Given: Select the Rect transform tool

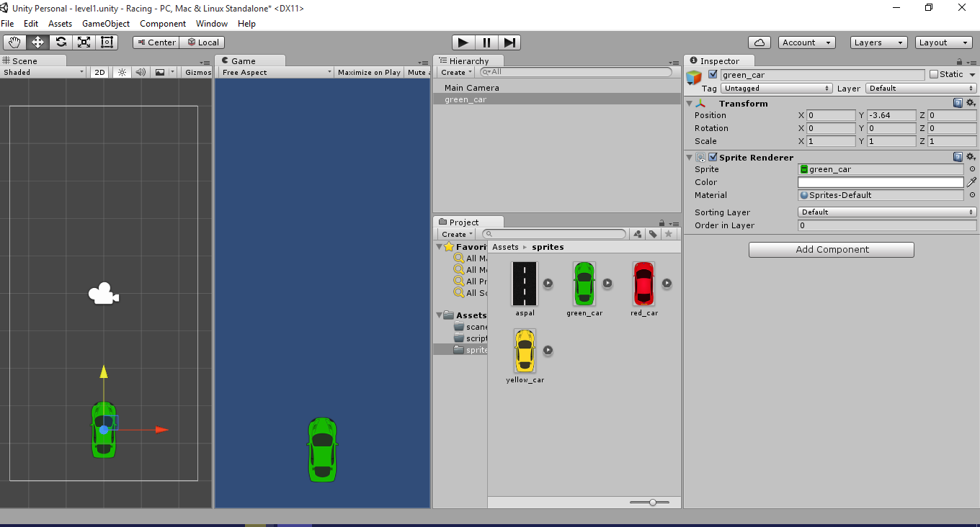Looking at the screenshot, I should point(107,42).
